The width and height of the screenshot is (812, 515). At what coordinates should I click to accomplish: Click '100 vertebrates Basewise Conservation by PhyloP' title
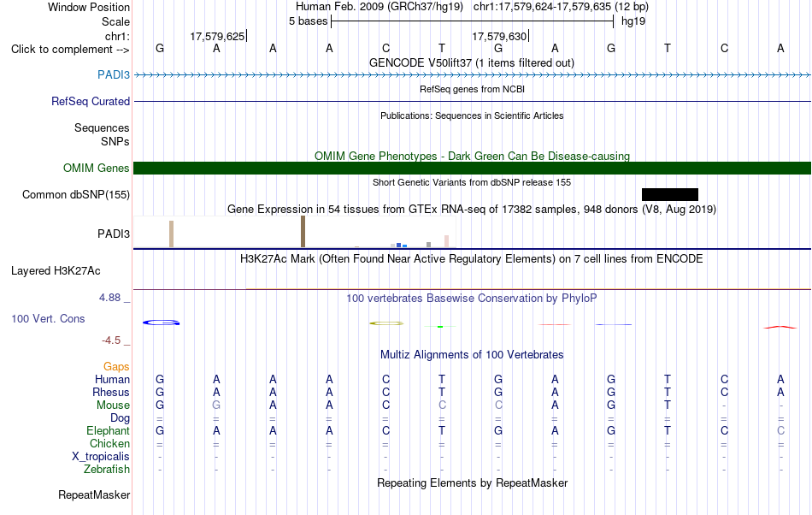471,298
